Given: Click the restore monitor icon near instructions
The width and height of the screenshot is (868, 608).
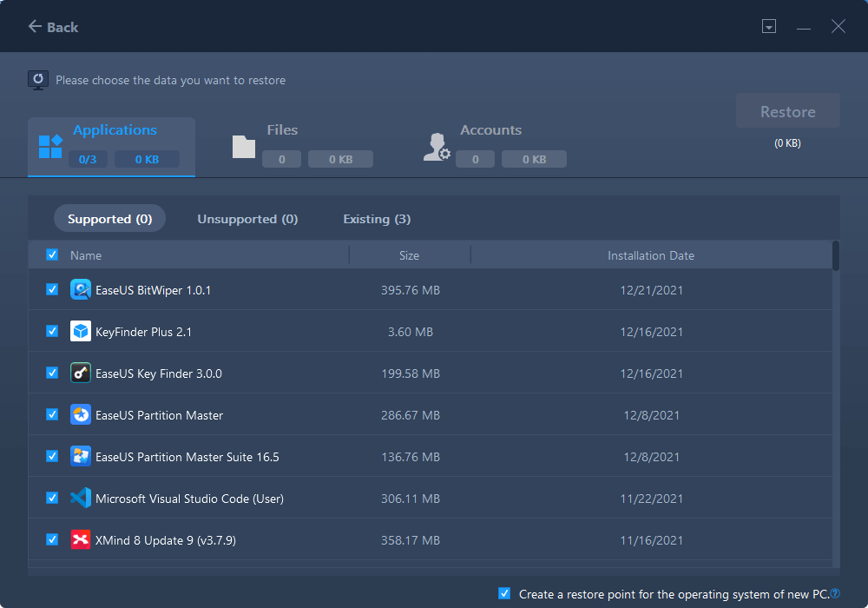Looking at the screenshot, I should tap(38, 80).
